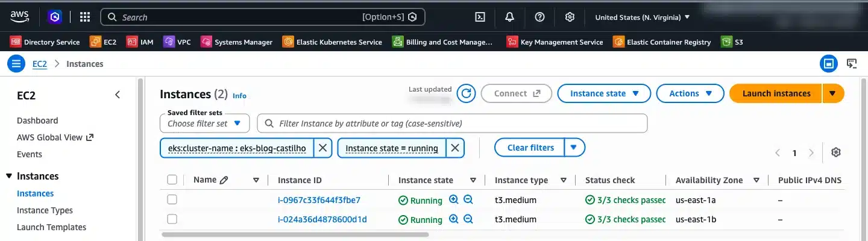Open the Amazon Q icon in search bar

click(x=412, y=17)
